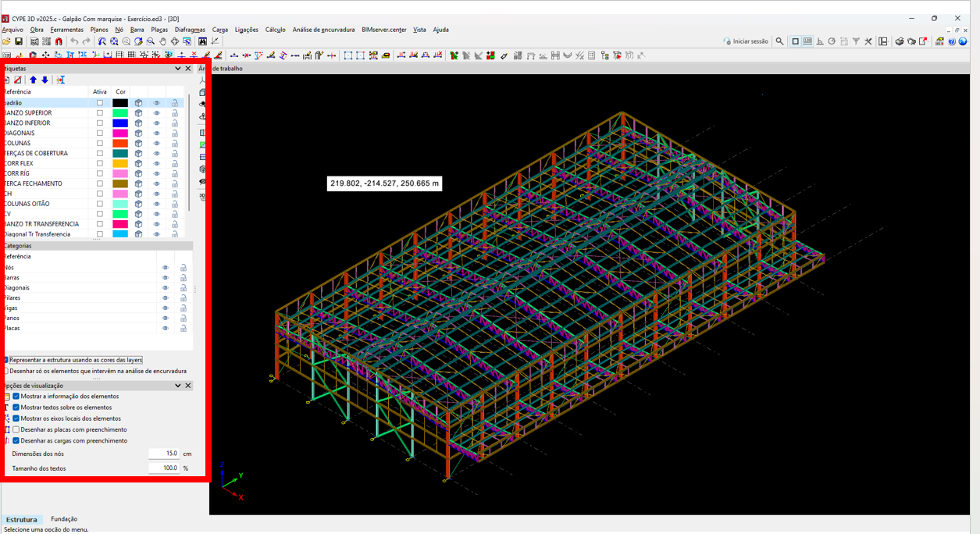Click the blue color swatch for BANZO INFERIOR
980x534 pixels.
pos(120,123)
